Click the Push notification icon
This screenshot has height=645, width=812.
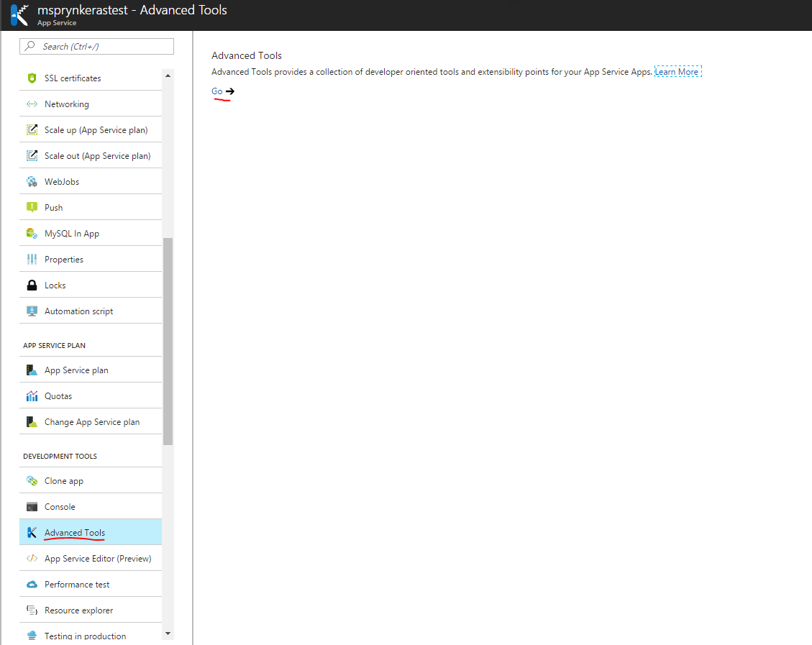tap(32, 208)
